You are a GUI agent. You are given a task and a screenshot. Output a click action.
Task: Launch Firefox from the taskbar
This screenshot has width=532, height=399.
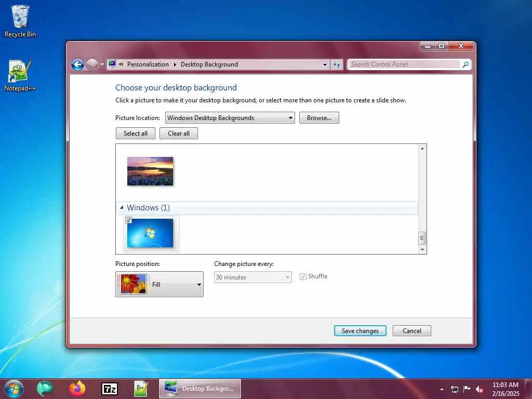(77, 389)
